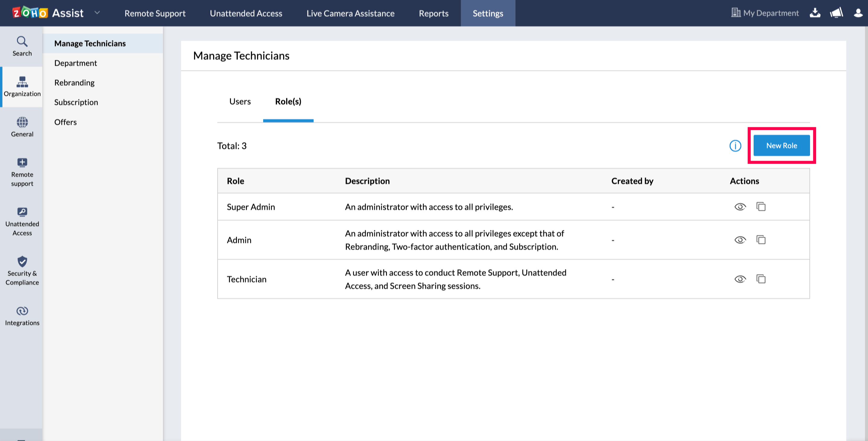View Super Admin role with eye icon

coord(740,206)
